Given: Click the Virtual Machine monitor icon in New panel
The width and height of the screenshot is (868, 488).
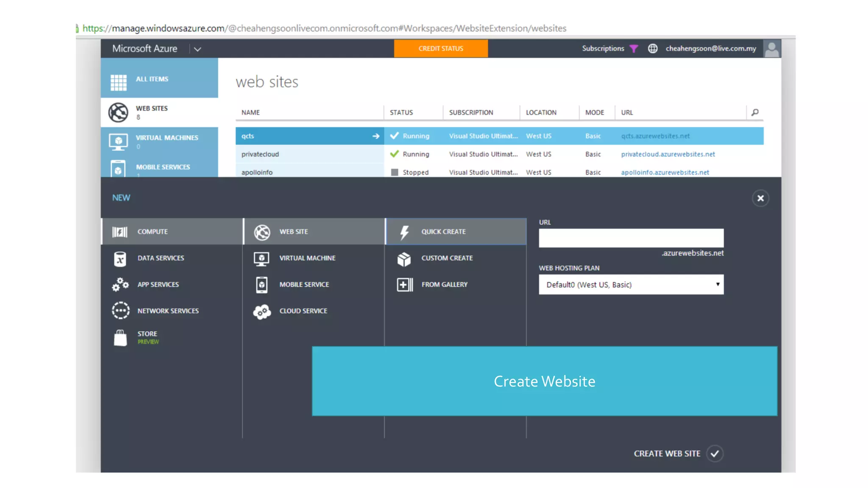Looking at the screenshot, I should (262, 259).
